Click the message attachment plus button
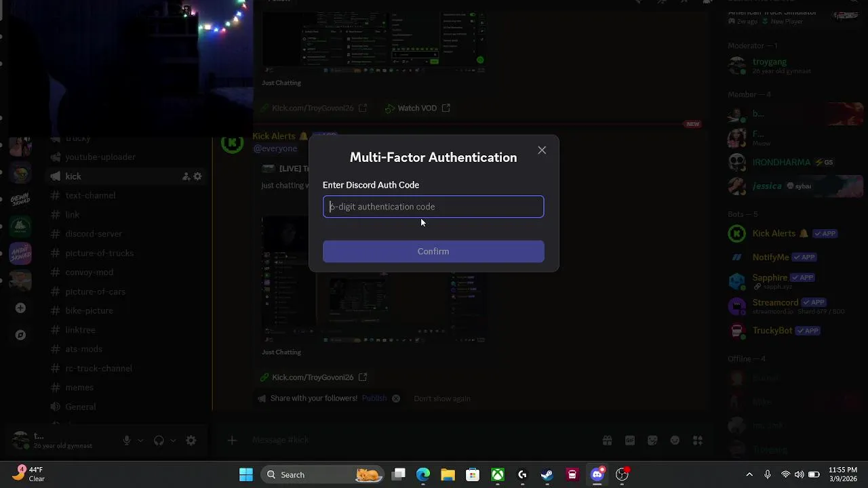 232,441
